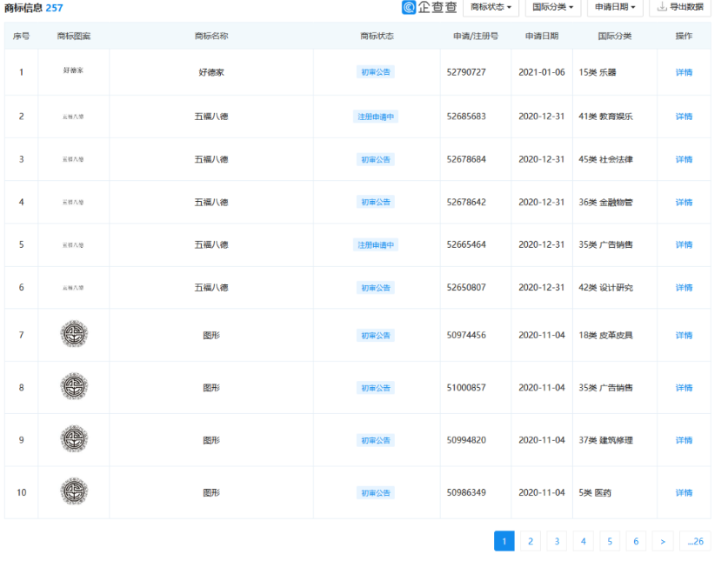Go to page 5 of results
The width and height of the screenshot is (728, 561).
click(x=610, y=541)
